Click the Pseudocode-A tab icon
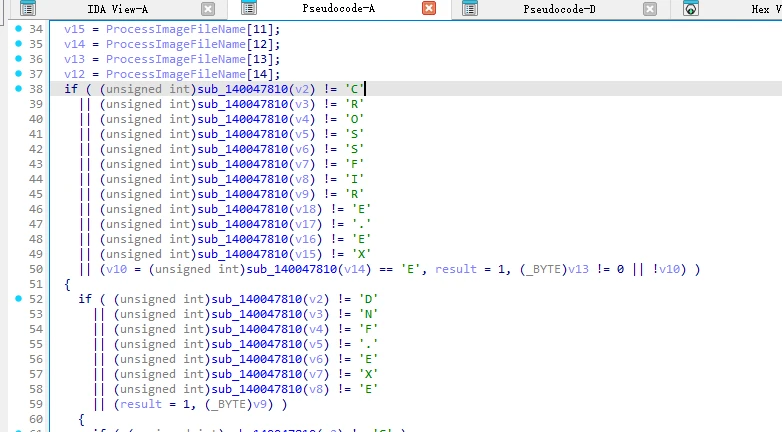The height and width of the screenshot is (432, 782). [248, 8]
